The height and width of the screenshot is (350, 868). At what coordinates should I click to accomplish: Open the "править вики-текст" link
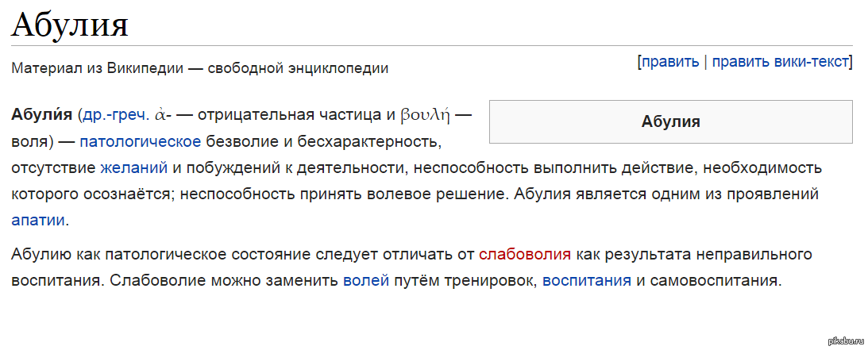pos(780,61)
